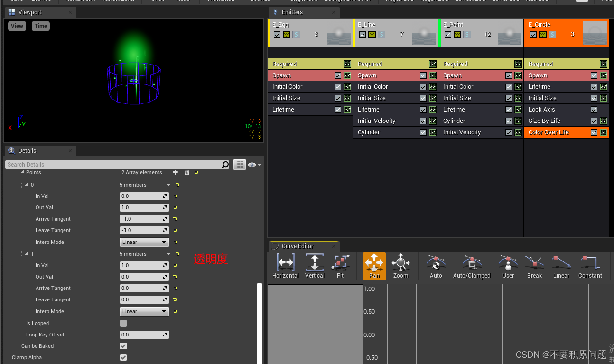Set curve interpolation to Constant

[590, 266]
